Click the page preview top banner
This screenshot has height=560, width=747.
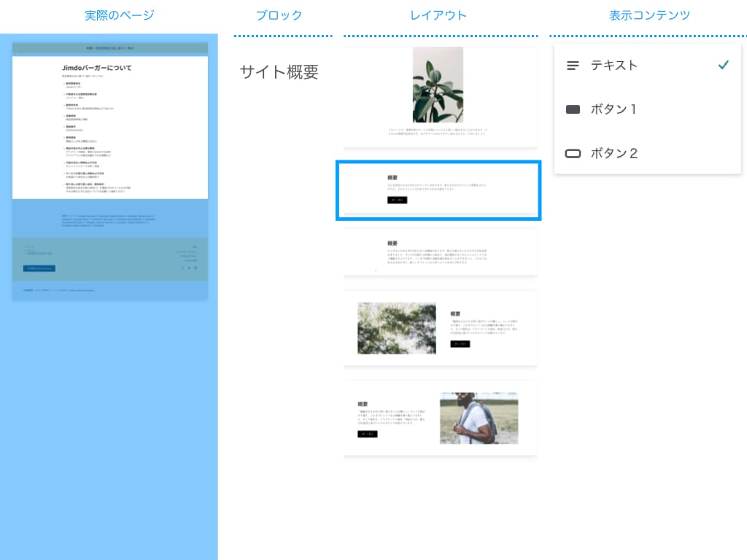110,48
